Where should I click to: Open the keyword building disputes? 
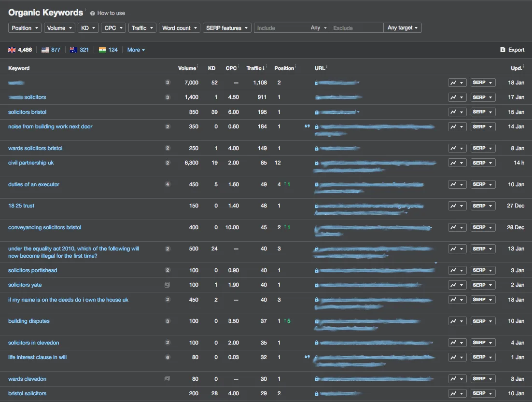click(x=29, y=321)
